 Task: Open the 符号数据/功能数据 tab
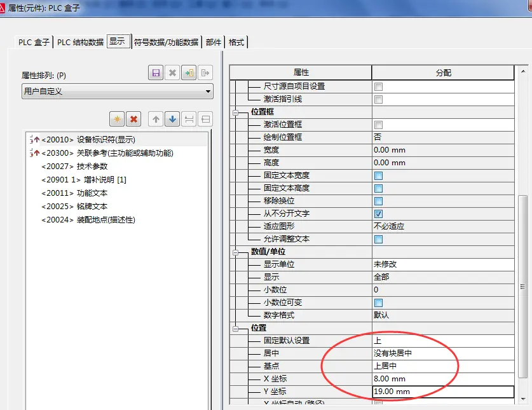pyautogui.click(x=167, y=43)
